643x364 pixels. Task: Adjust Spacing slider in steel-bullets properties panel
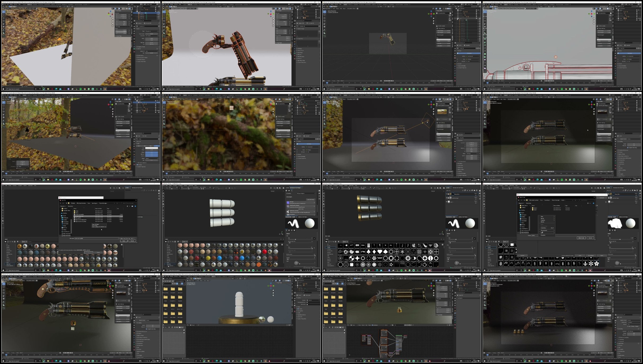click(x=461, y=259)
